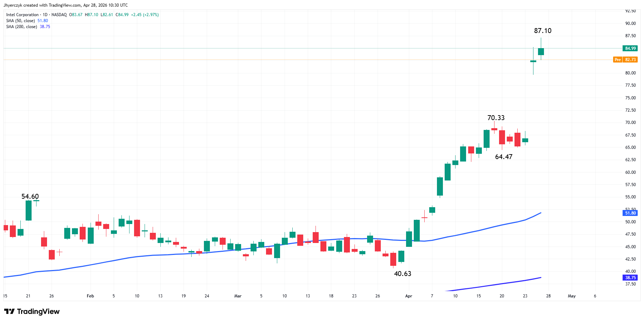Screen dimensions: 644x322
Task: Click the 40.00 price scale label
Action: 630,271
